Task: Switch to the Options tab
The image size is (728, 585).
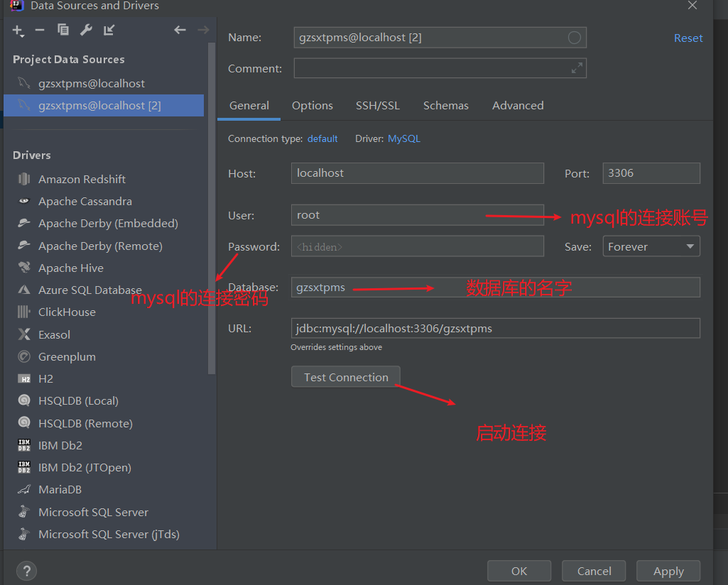Action: point(313,106)
